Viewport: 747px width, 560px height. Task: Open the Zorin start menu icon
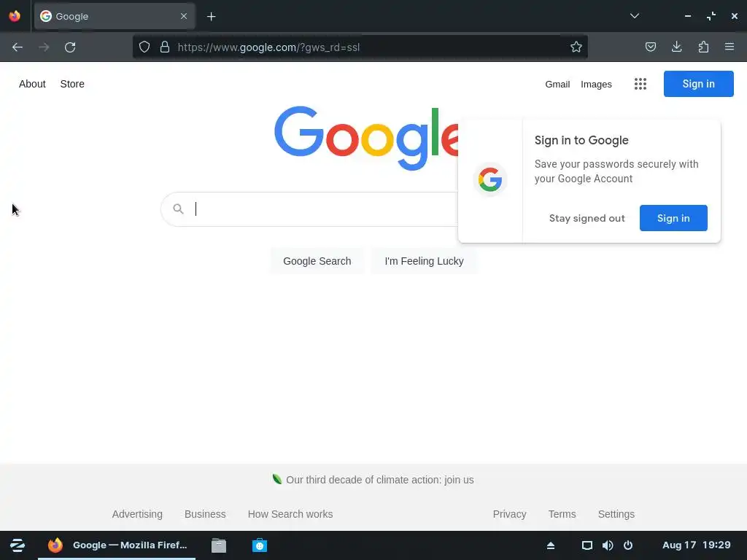18,545
